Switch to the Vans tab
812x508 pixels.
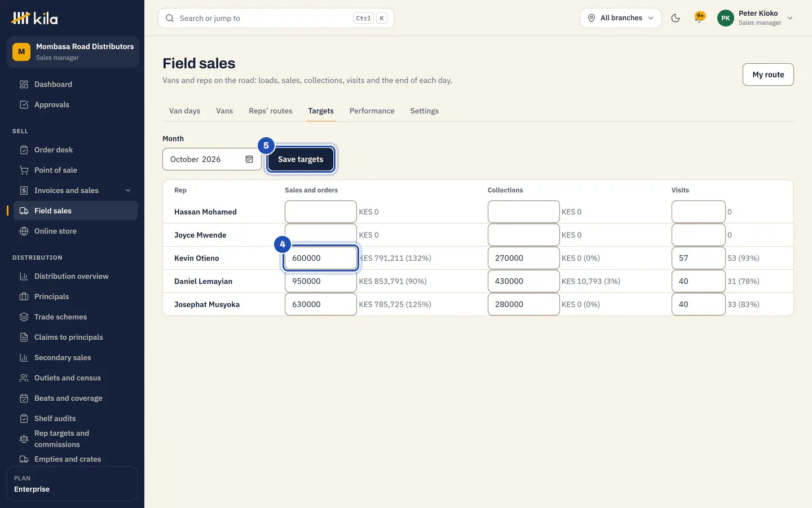pyautogui.click(x=224, y=111)
